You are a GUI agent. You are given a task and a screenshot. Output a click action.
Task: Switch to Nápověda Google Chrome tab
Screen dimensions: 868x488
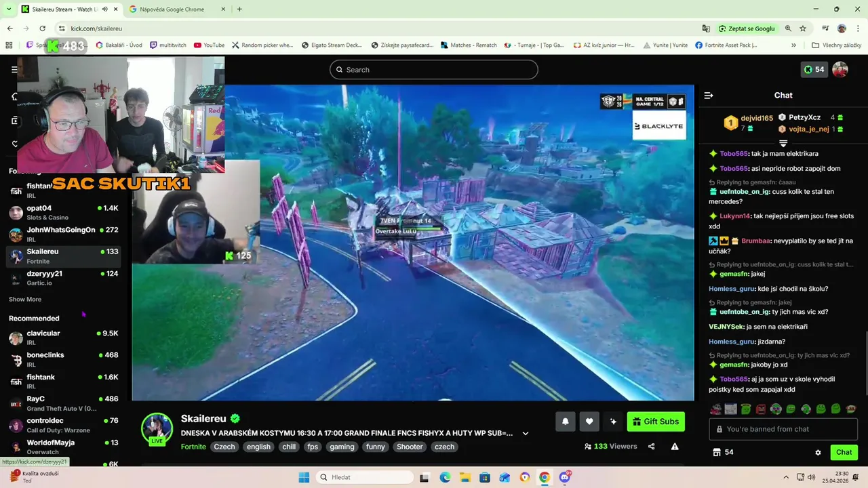click(178, 9)
